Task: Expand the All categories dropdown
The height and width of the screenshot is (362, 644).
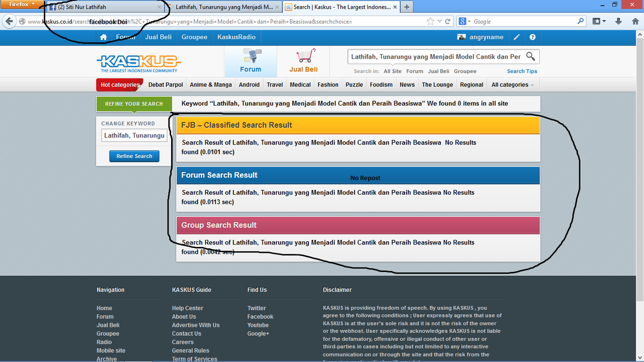Action: click(513, 85)
